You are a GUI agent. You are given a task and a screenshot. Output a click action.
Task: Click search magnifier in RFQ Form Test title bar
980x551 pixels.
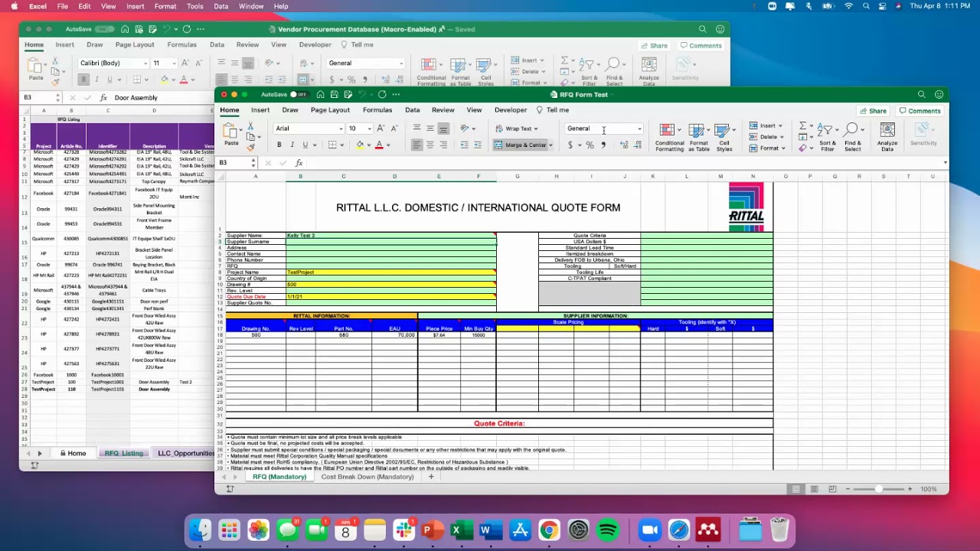(x=922, y=94)
